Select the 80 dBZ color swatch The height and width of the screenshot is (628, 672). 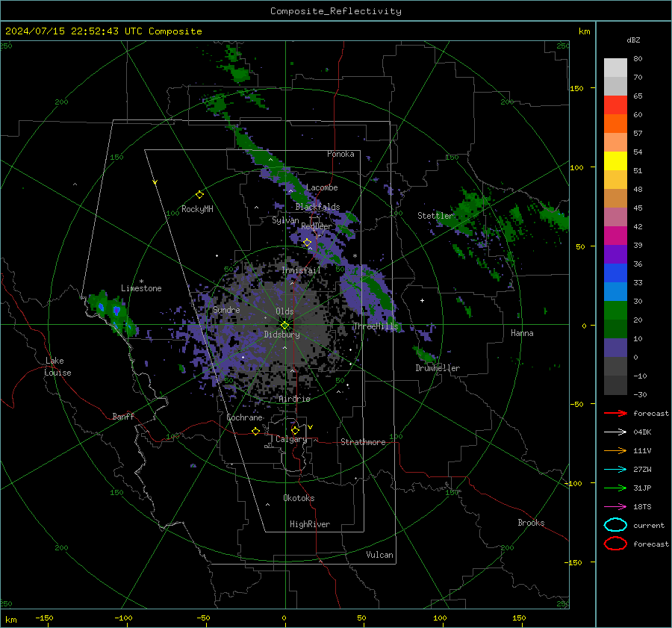tap(615, 67)
